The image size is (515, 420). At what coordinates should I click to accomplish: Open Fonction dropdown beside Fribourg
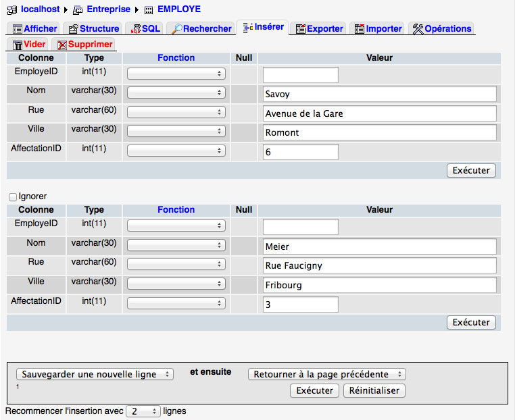tap(176, 284)
